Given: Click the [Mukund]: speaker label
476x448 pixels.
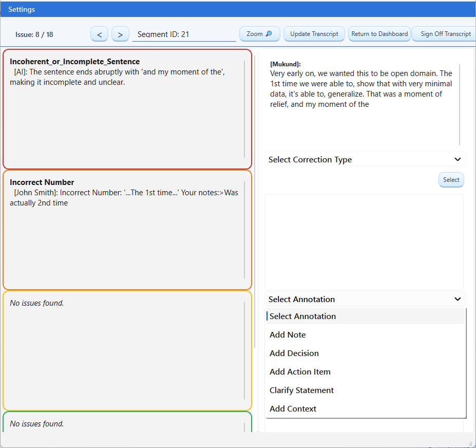Looking at the screenshot, I should 285,64.
